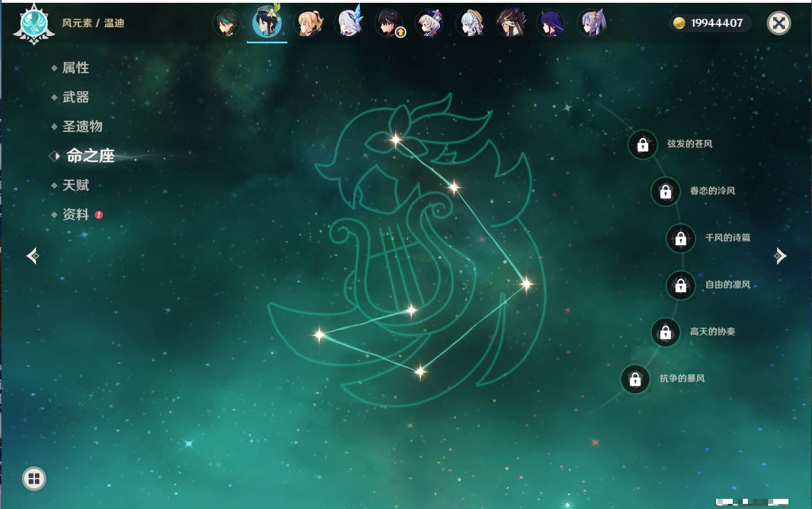Open constellation label 弦发的苍风
Image resolution: width=812 pixels, height=509 pixels.
click(690, 144)
